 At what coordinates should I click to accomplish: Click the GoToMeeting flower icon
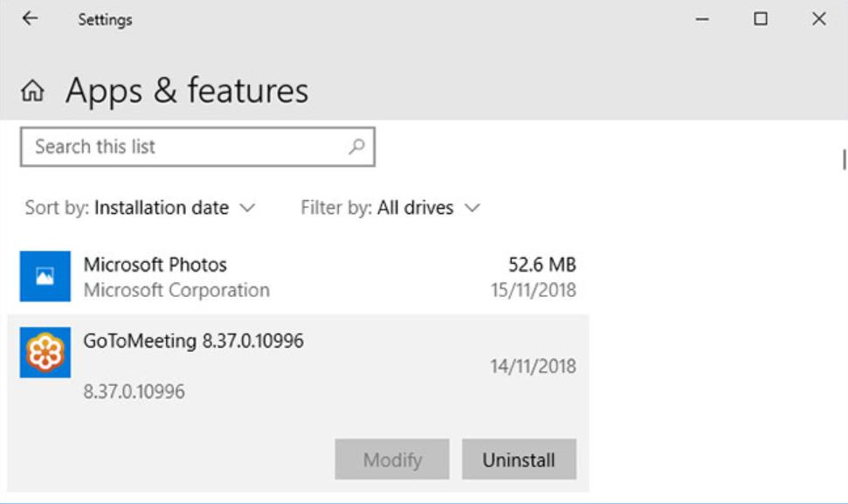45,353
